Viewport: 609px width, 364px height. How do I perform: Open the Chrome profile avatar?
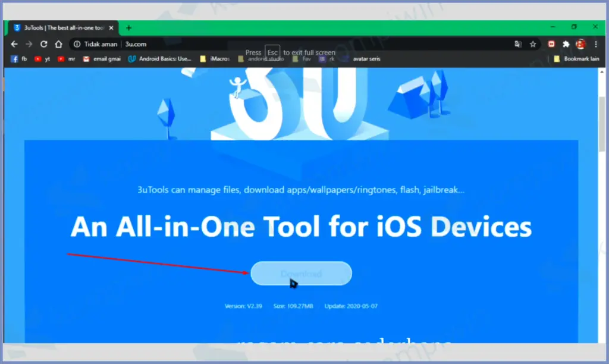click(x=580, y=44)
